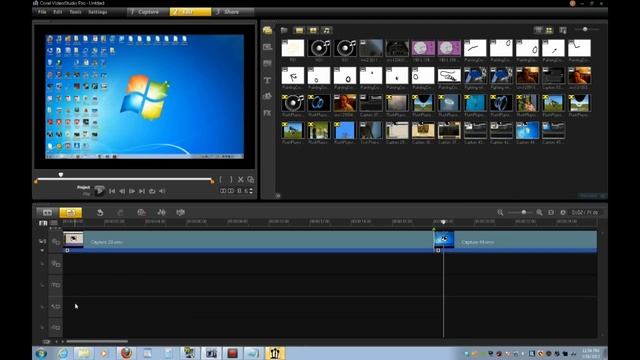This screenshot has width=640, height=360.
Task: Select the first capture clip on video track
Action: (x=248, y=242)
